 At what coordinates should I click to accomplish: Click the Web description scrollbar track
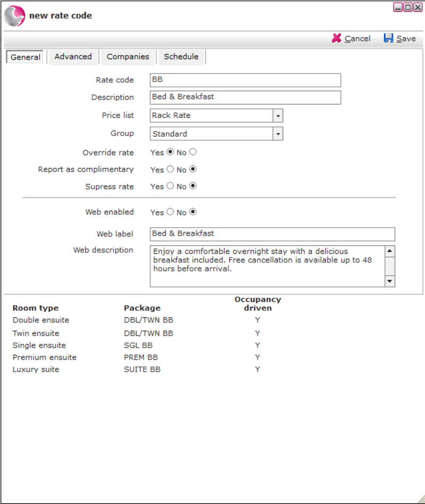tap(390, 266)
